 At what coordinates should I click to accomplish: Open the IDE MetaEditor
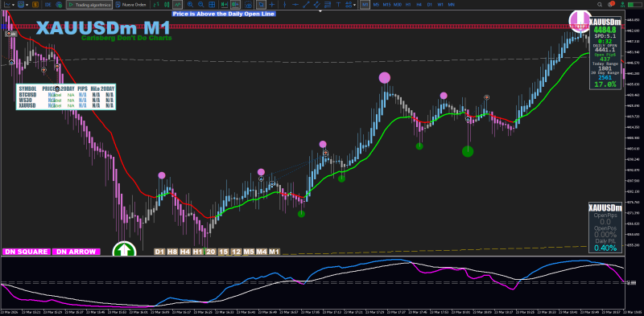(x=47, y=5)
